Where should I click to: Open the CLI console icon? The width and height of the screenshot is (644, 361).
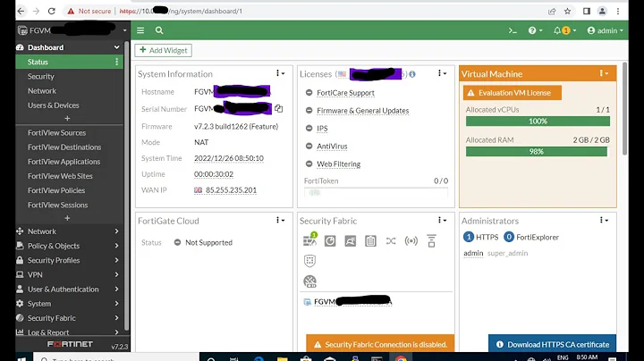pyautogui.click(x=513, y=30)
